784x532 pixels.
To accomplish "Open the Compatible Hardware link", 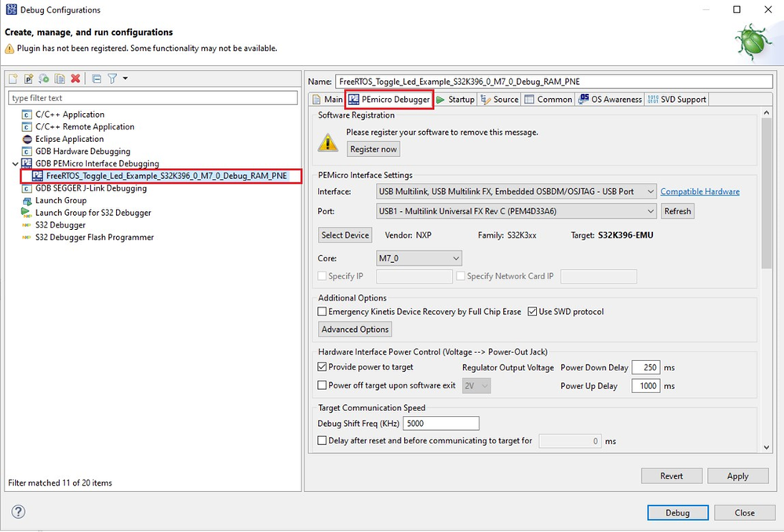I will click(699, 191).
